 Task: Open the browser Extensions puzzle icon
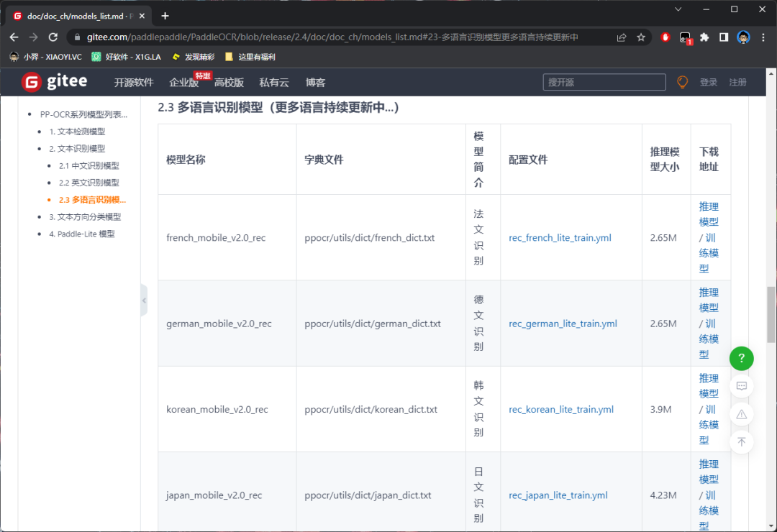[x=704, y=37]
